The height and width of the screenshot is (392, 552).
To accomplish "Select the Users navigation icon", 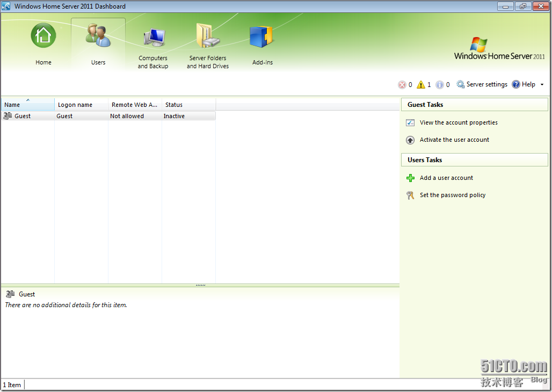I will 98,35.
